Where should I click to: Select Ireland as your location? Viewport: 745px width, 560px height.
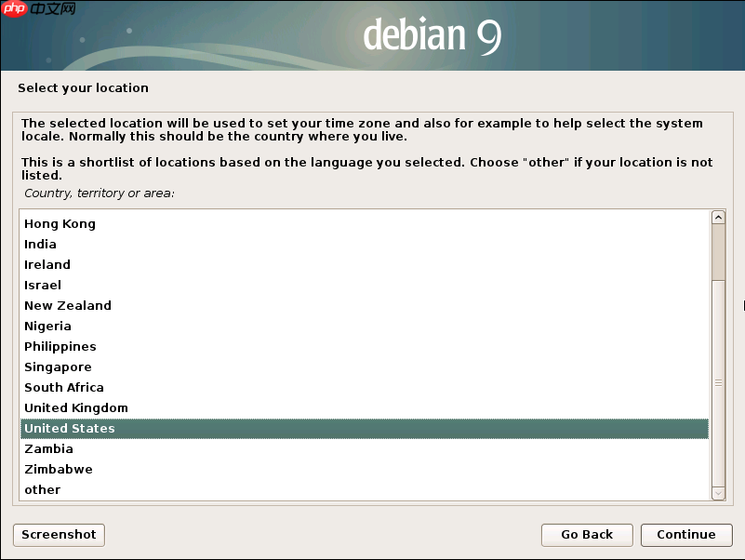[47, 264]
